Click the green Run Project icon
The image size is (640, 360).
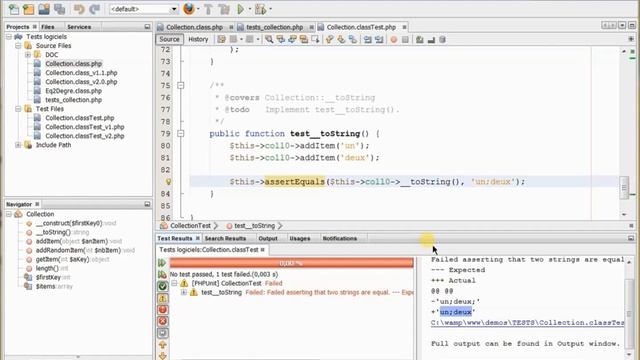coord(241,9)
